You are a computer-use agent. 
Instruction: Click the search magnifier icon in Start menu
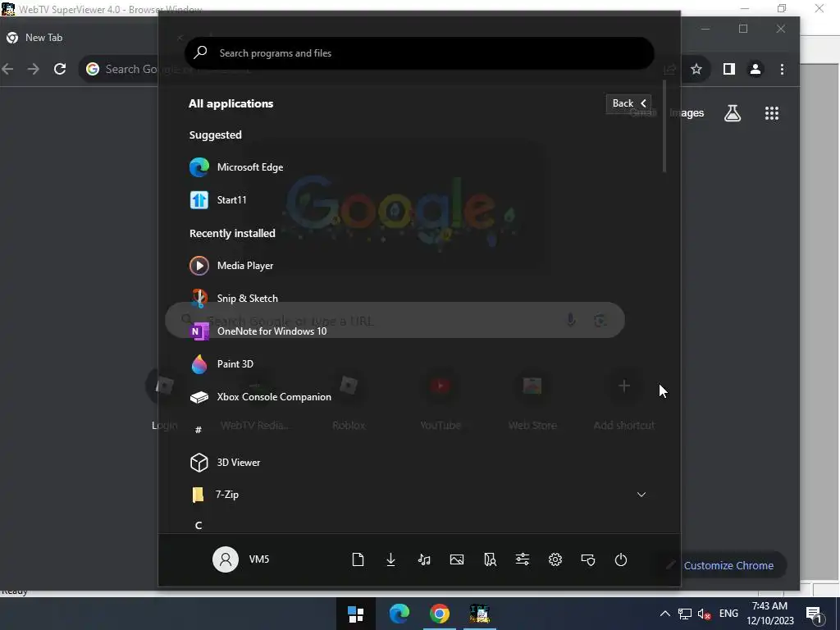pyautogui.click(x=200, y=52)
